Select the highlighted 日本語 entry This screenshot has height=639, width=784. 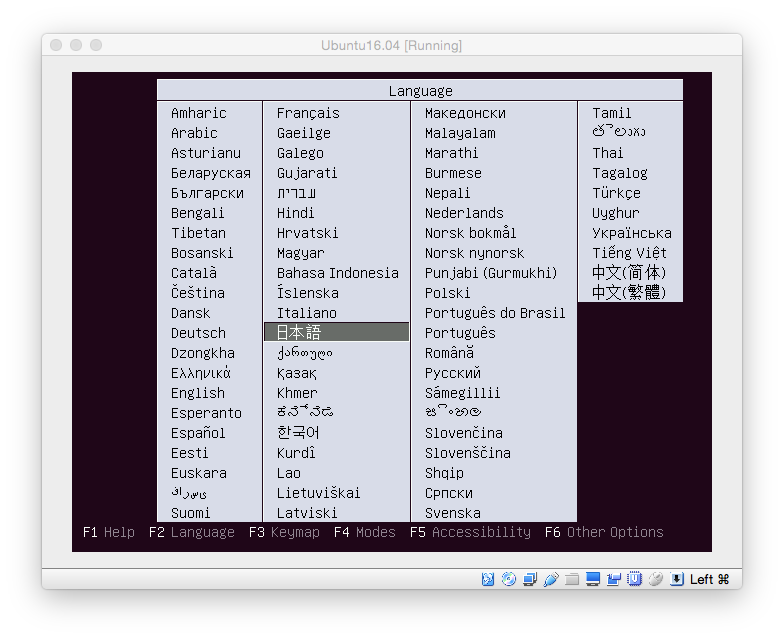[x=336, y=332]
